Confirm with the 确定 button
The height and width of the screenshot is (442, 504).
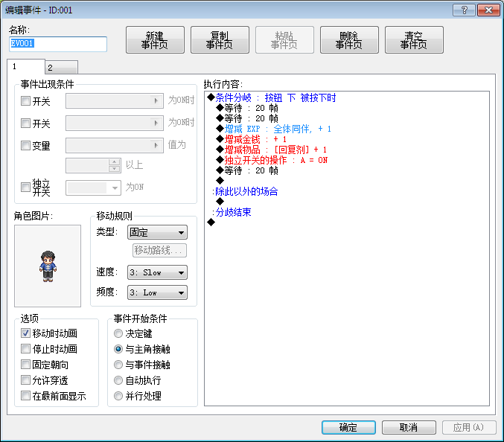tap(348, 427)
